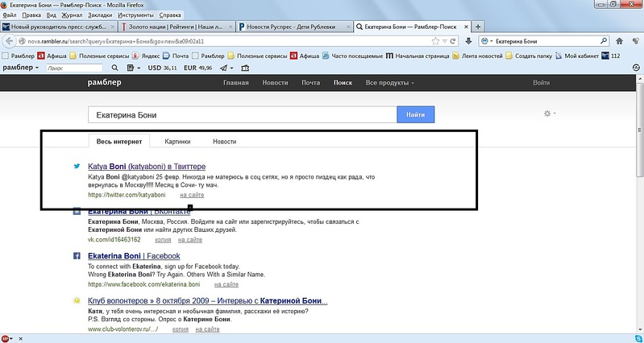Open the Файл menu
Screen dimensions: 644x343
(x=10, y=15)
